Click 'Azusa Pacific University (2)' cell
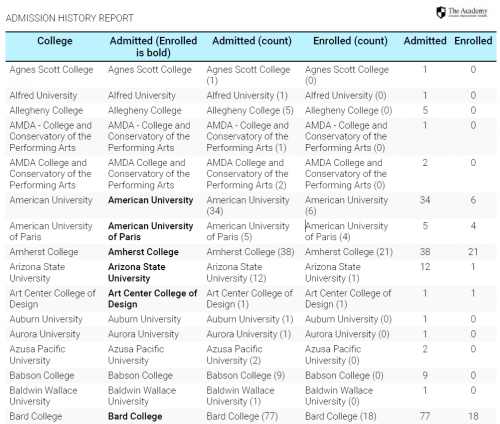 tap(234, 355)
